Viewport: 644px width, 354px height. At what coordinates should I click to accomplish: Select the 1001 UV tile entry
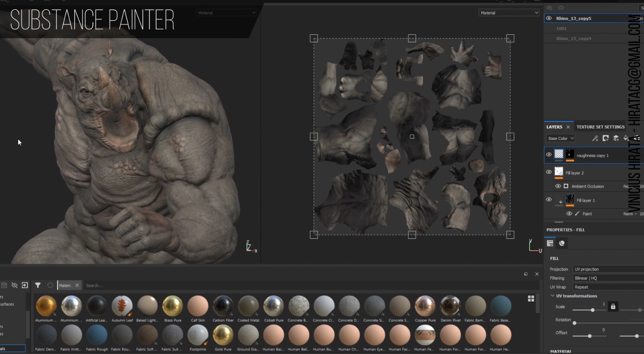[561, 28]
